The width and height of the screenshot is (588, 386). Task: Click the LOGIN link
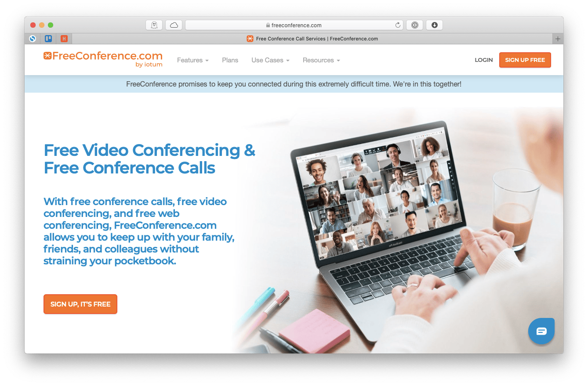[483, 60]
